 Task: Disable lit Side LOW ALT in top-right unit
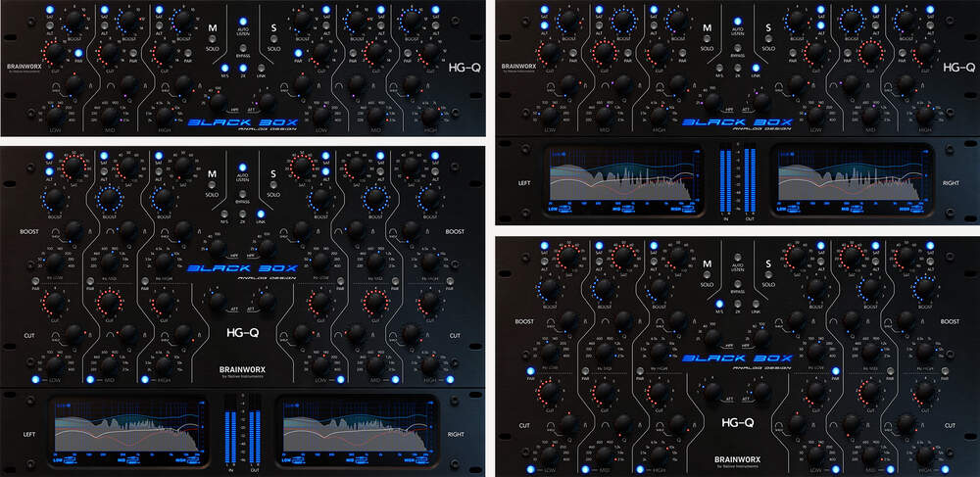820,24
